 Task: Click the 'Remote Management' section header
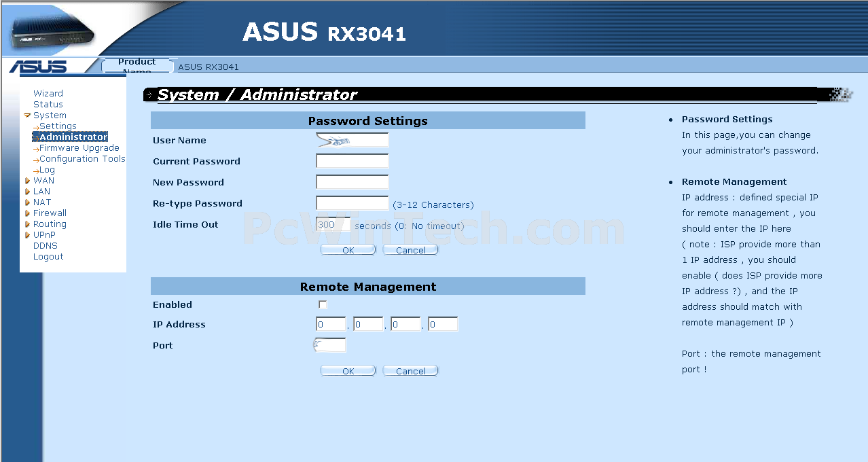click(x=368, y=287)
